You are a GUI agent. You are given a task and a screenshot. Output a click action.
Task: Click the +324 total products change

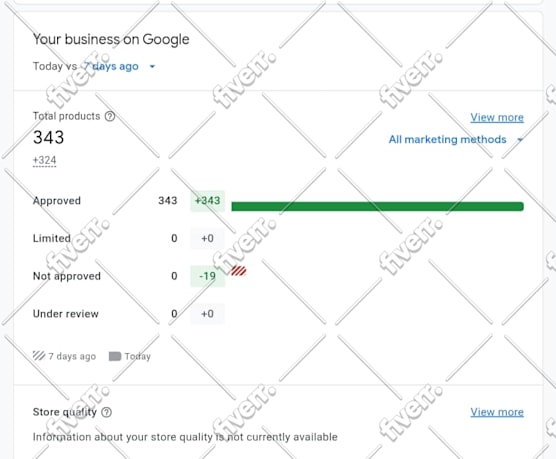[44, 160]
